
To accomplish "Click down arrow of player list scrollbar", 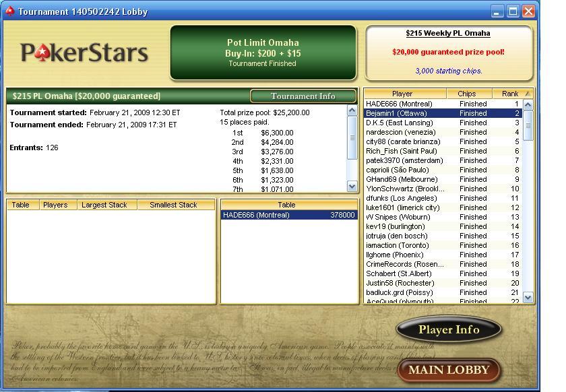I will (528, 298).
